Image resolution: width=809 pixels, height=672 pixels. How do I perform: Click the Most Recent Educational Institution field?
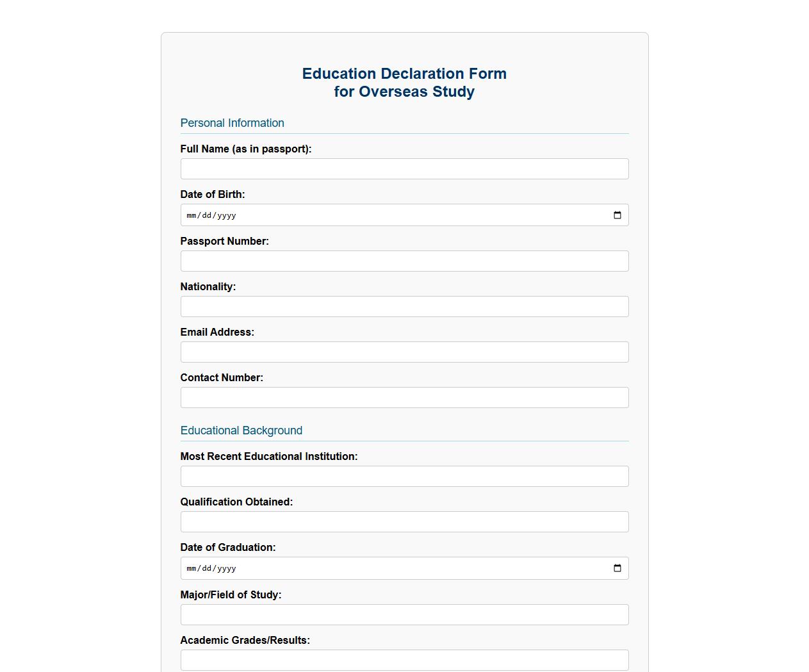pos(404,476)
